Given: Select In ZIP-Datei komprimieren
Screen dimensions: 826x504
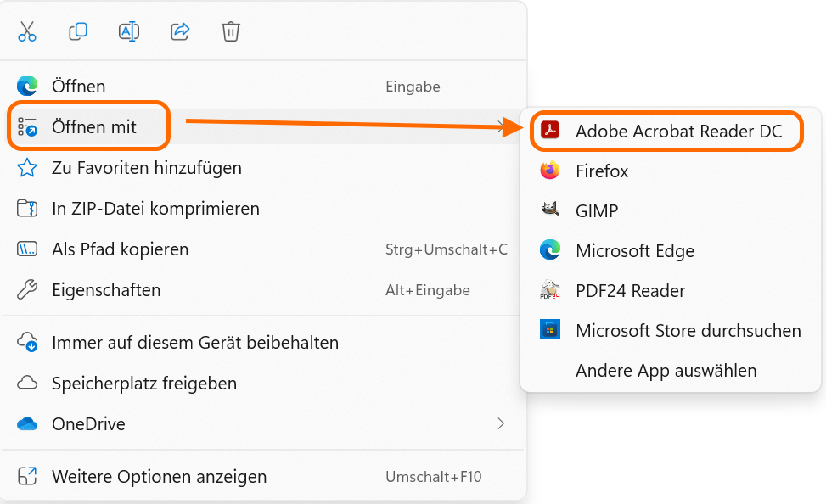Looking at the screenshot, I should click(155, 209).
